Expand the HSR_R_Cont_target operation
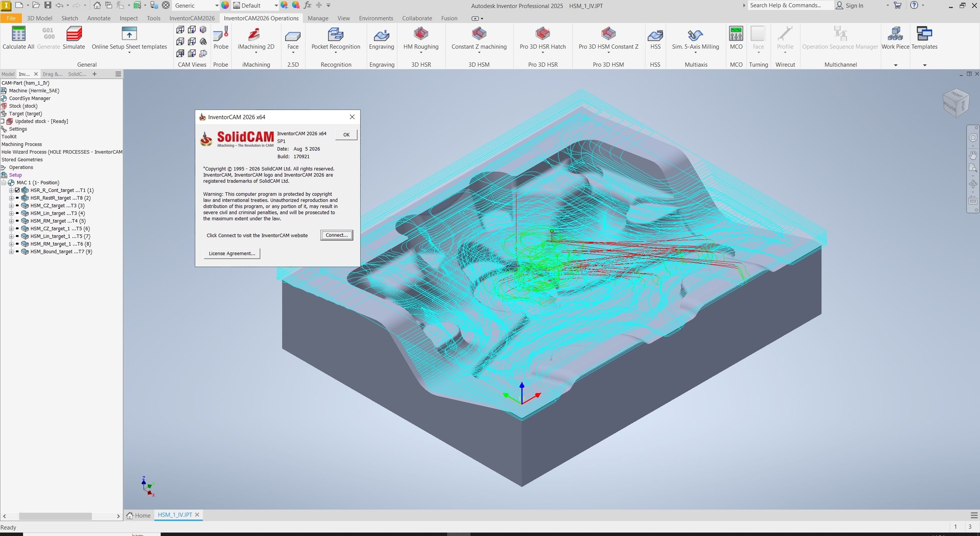This screenshot has width=980, height=536. click(x=11, y=190)
